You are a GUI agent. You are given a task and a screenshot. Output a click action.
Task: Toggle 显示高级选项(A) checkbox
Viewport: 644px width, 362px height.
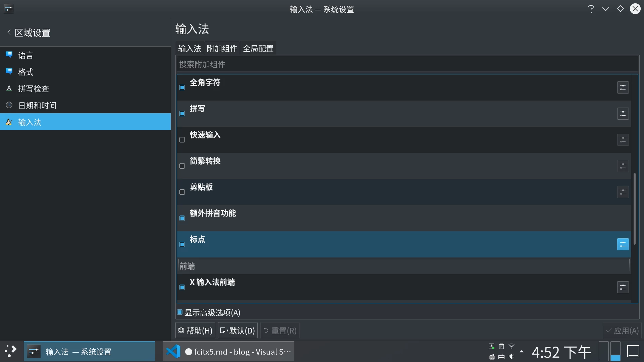coord(180,312)
